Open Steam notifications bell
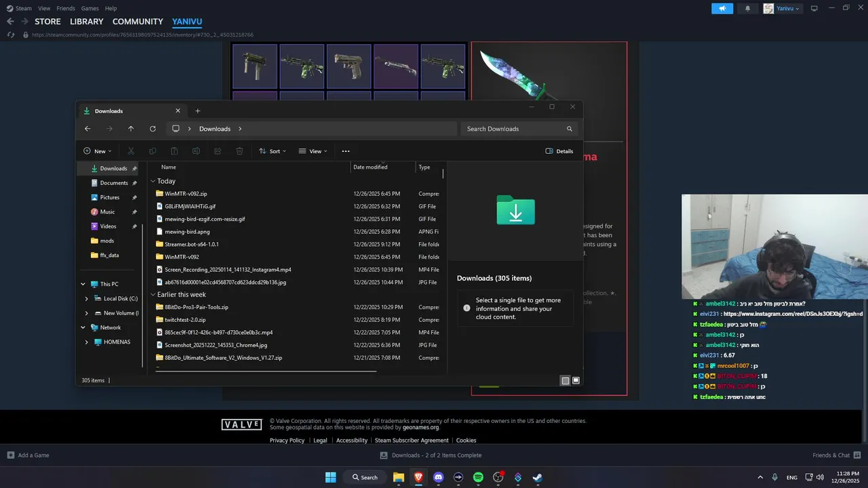 pos(748,8)
